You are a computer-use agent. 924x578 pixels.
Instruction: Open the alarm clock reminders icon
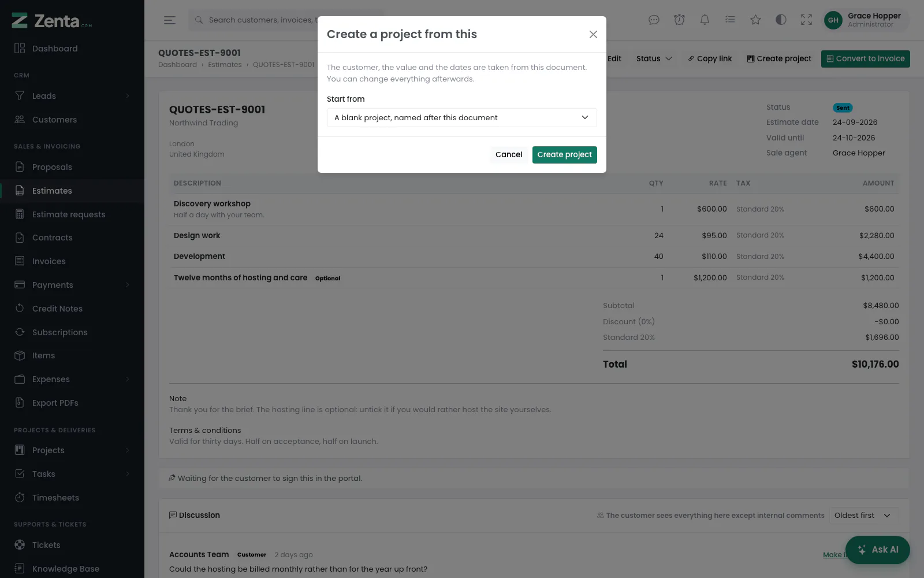point(679,20)
